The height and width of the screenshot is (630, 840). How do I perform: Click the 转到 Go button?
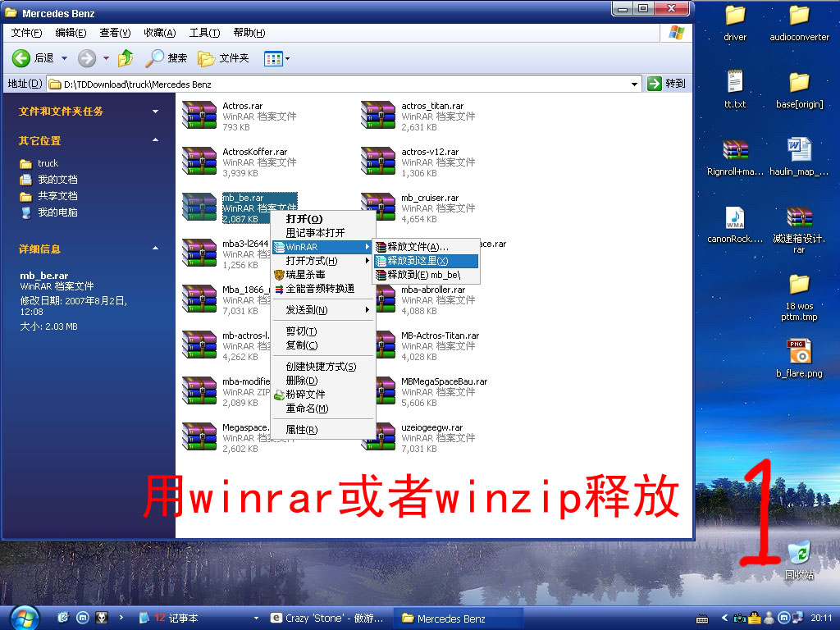point(666,84)
